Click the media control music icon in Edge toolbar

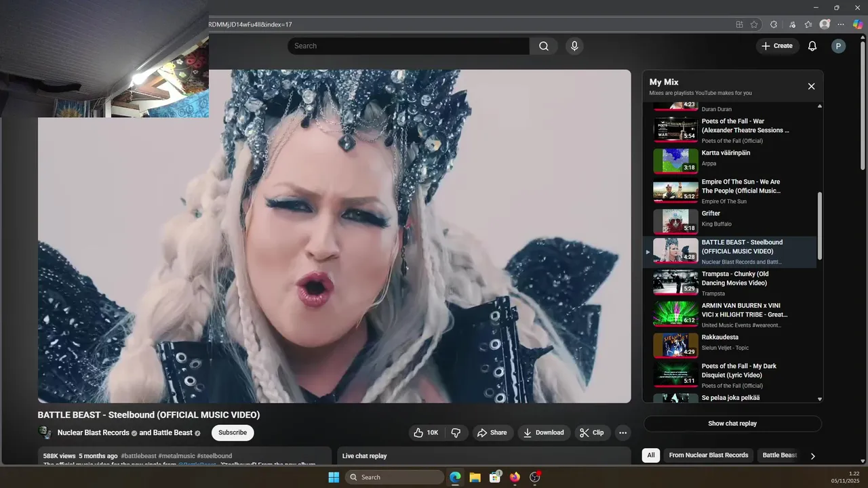[x=792, y=24]
